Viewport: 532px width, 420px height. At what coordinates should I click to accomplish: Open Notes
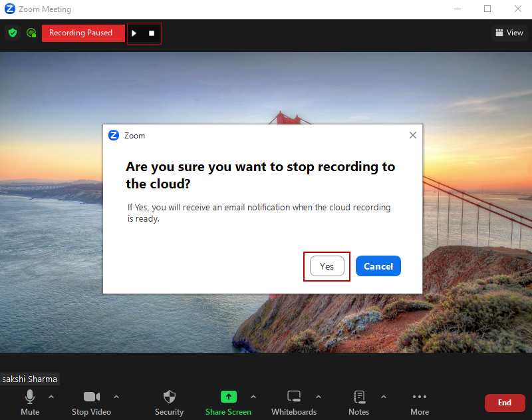(x=359, y=403)
